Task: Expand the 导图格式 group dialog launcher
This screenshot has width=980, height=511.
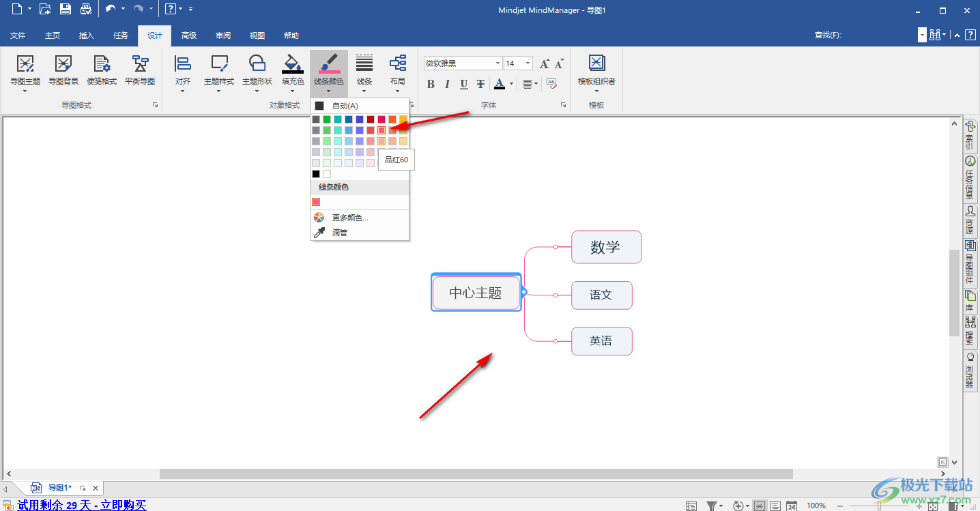Action: (156, 105)
